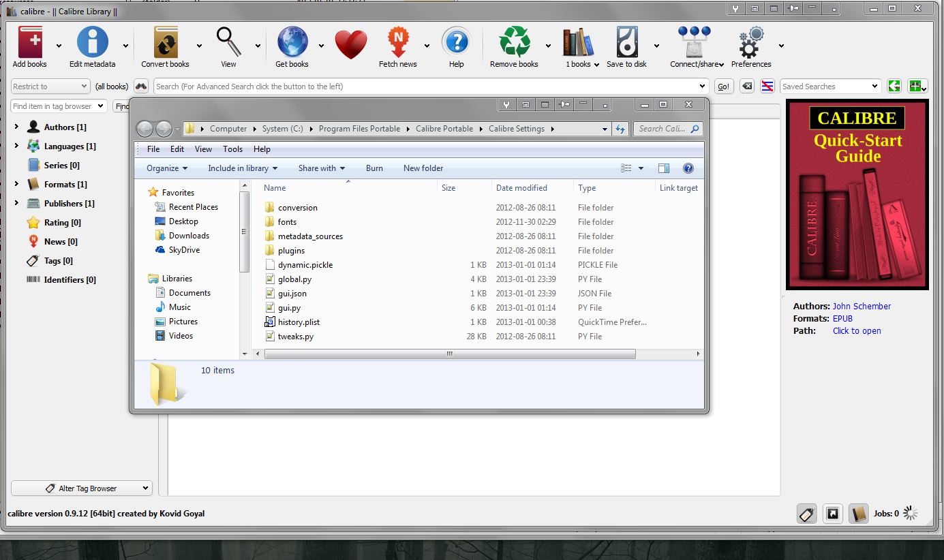Image resolution: width=944 pixels, height=560 pixels.
Task: Toggle search highlighting striped icon in calibre
Action: click(x=767, y=87)
